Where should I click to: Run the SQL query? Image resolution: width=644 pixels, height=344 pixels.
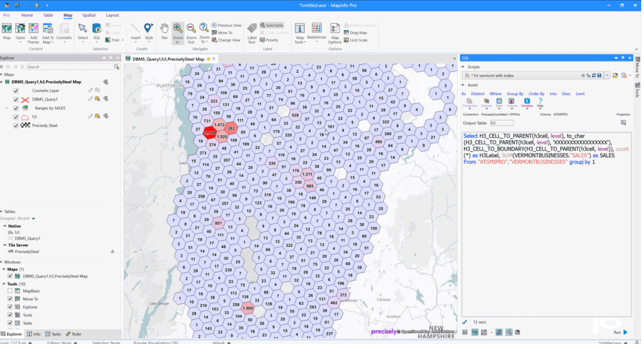621,332
